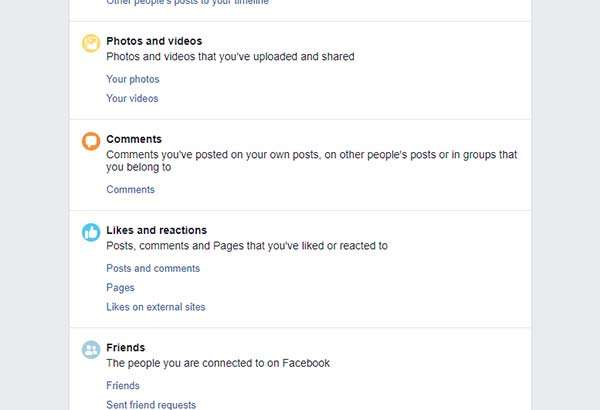Image resolution: width=600 pixels, height=410 pixels.
Task: Open the Your videos link
Action: pyautogui.click(x=132, y=98)
